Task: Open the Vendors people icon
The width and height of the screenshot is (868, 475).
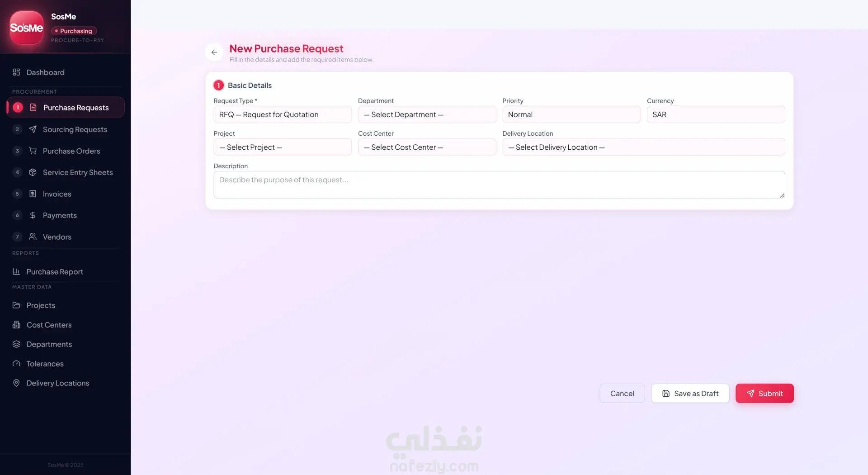Action: (33, 237)
